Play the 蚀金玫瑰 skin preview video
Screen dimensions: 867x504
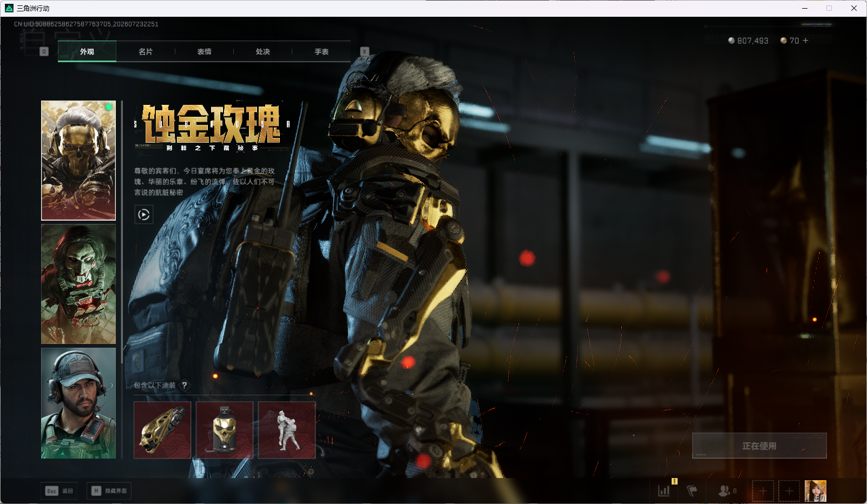(x=143, y=215)
